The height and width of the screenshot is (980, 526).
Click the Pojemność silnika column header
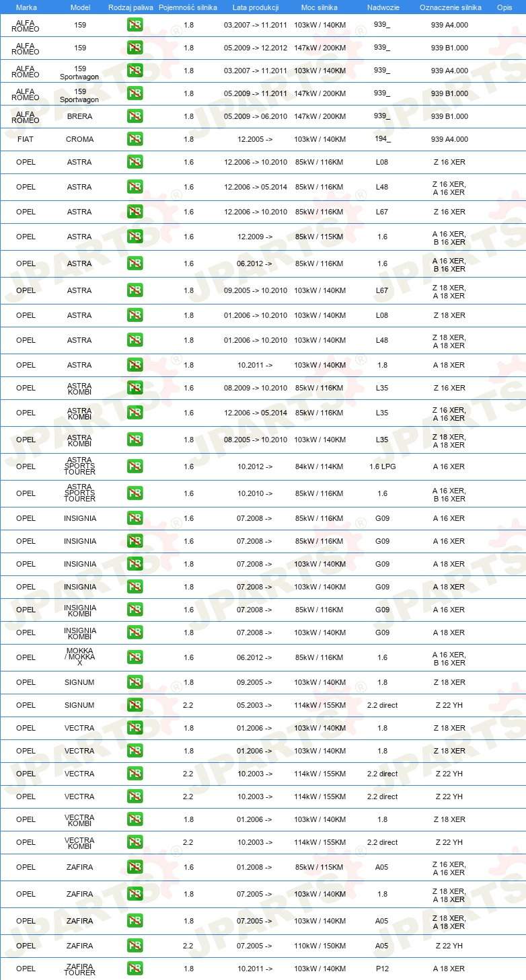tap(188, 7)
